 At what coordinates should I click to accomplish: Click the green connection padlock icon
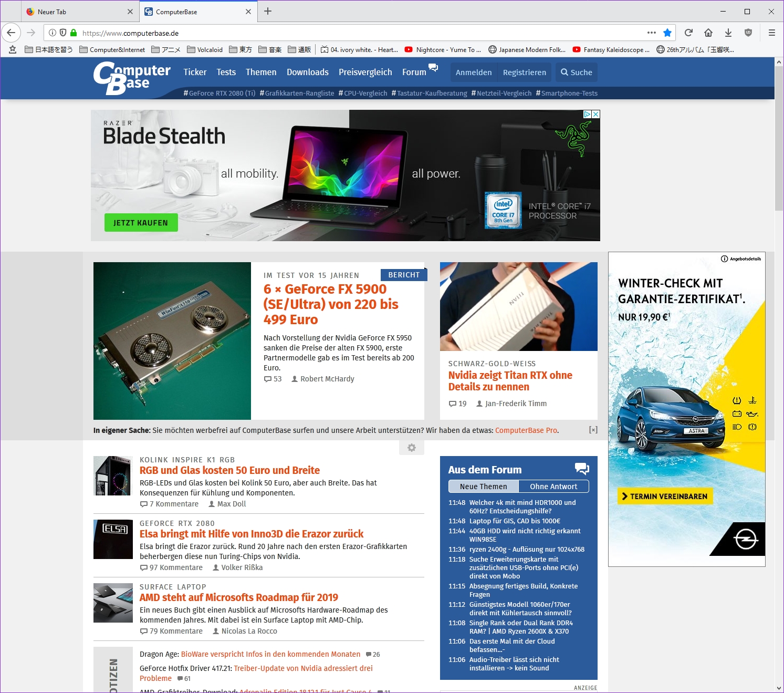click(74, 33)
